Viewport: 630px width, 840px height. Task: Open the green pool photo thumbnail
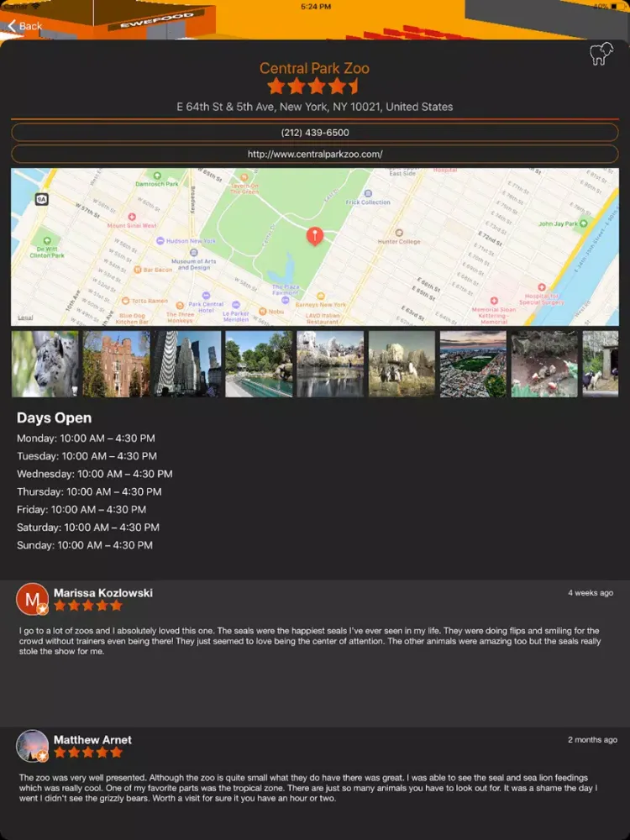click(259, 364)
